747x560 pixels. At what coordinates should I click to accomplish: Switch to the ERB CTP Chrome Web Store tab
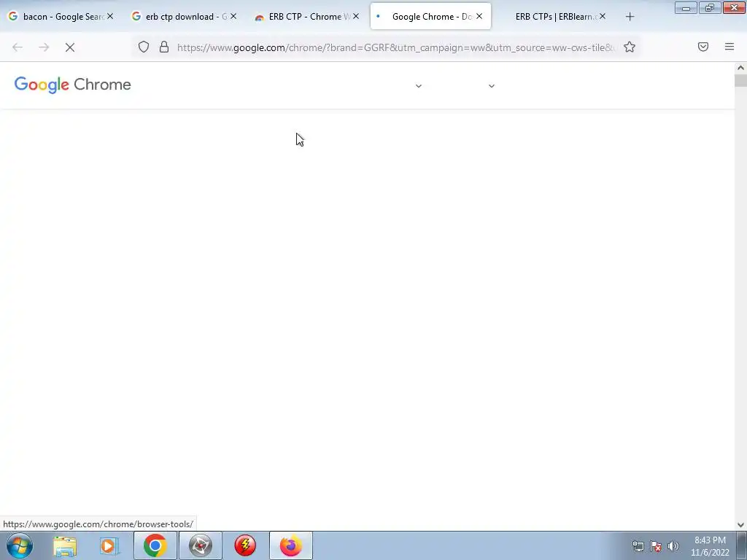click(307, 16)
